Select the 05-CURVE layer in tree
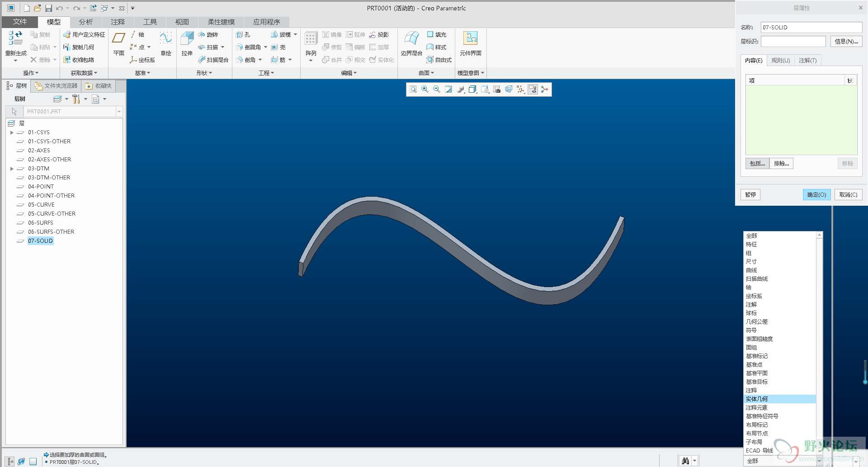The image size is (868, 467). (x=41, y=205)
